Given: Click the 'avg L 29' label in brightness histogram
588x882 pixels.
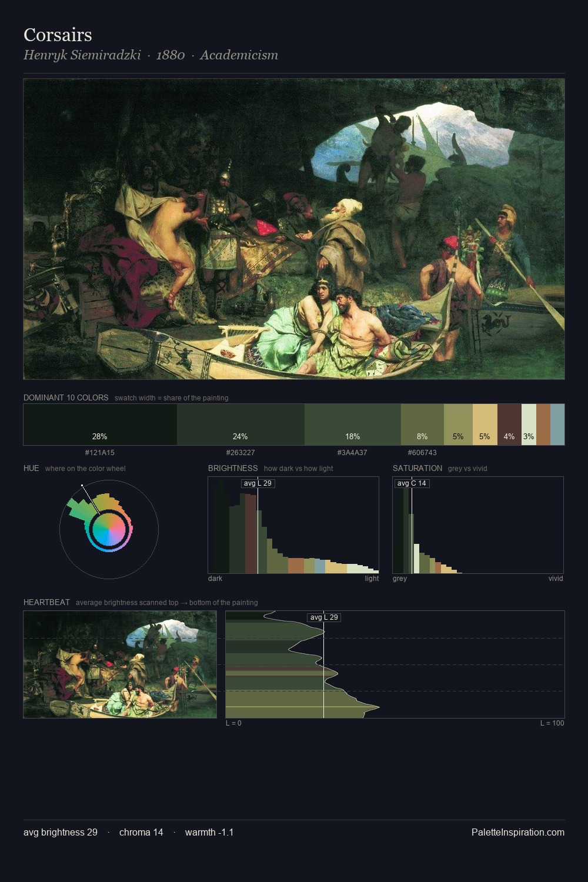Looking at the screenshot, I should click(258, 483).
